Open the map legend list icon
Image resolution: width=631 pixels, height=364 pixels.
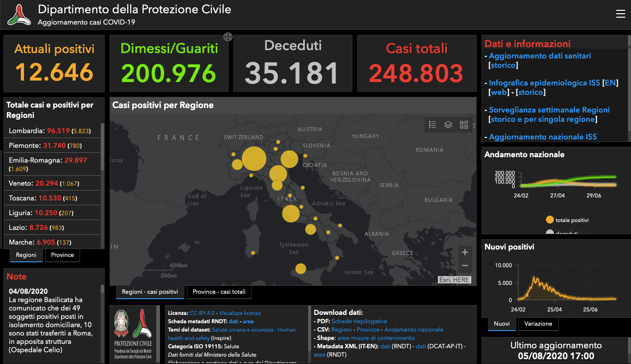pyautogui.click(x=432, y=125)
